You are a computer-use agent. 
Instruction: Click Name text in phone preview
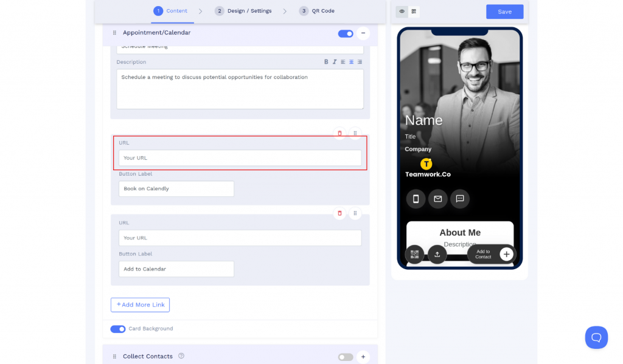point(423,120)
